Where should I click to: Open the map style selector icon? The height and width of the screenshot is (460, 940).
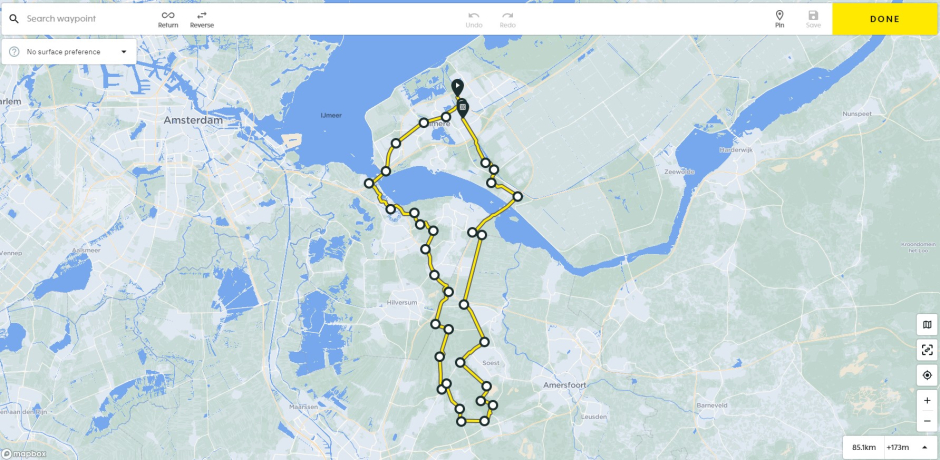click(927, 324)
